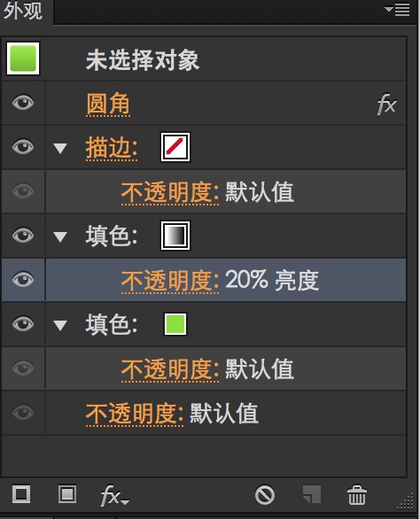Open the panel flyout menu icon
The height and width of the screenshot is (519, 420).
coord(397,10)
